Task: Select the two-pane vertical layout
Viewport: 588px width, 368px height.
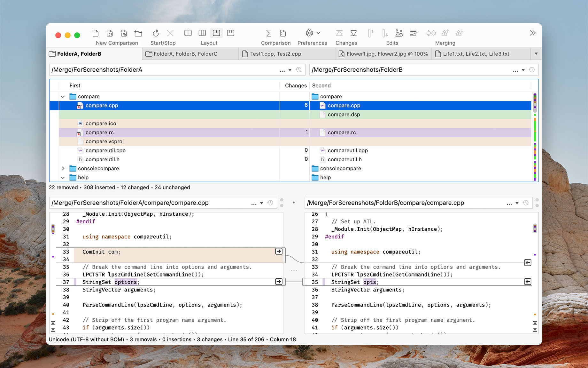Action: pyautogui.click(x=188, y=33)
